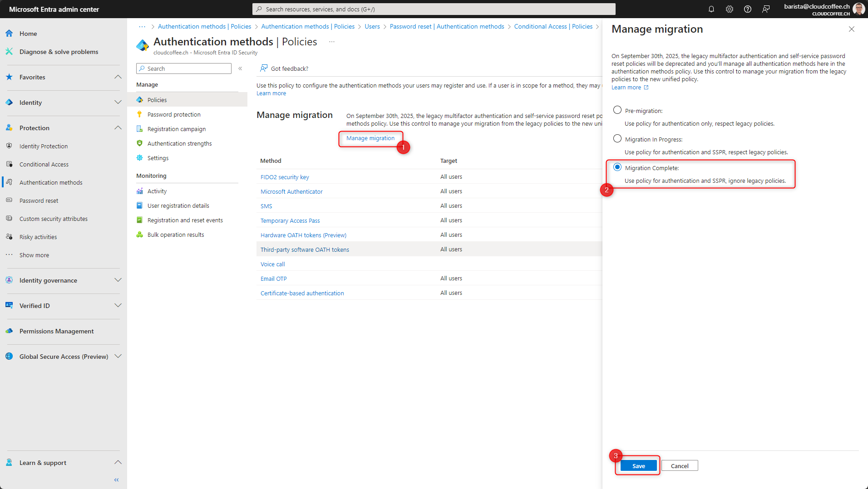
Task: Expand the Verified ID section
Action: pyautogui.click(x=118, y=305)
